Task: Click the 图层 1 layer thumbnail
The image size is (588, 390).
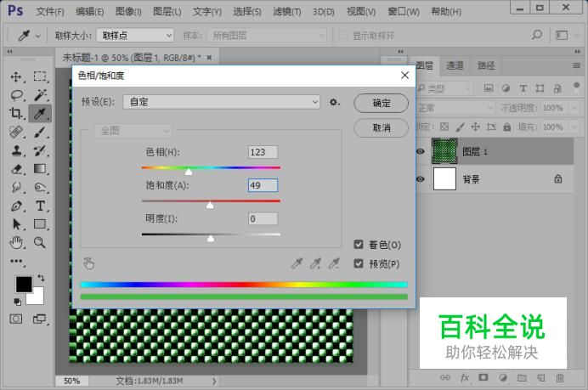Action: (x=444, y=150)
